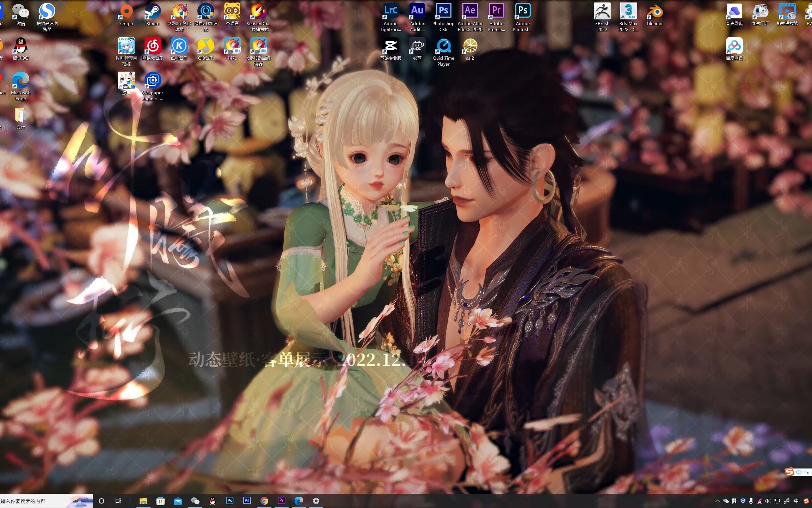Open the 百度网盘 desktop shortcut
The height and width of the screenshot is (508, 812).
click(x=734, y=49)
